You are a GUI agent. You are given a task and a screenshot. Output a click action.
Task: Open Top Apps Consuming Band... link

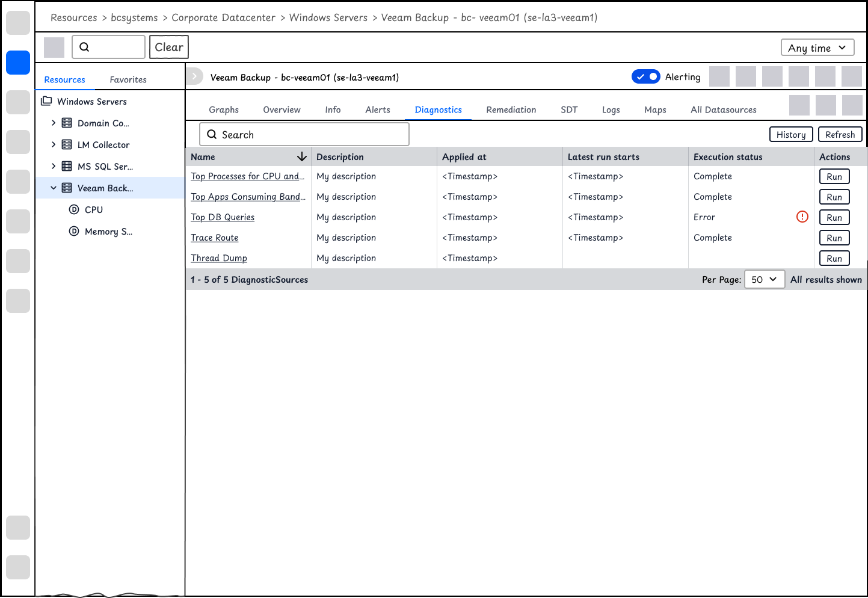(x=248, y=197)
